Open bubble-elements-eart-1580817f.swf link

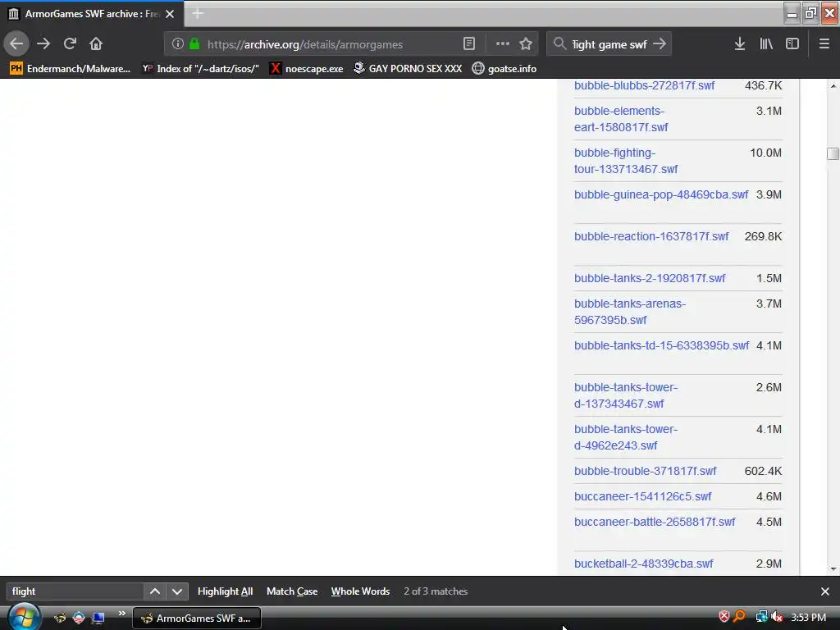622,119
